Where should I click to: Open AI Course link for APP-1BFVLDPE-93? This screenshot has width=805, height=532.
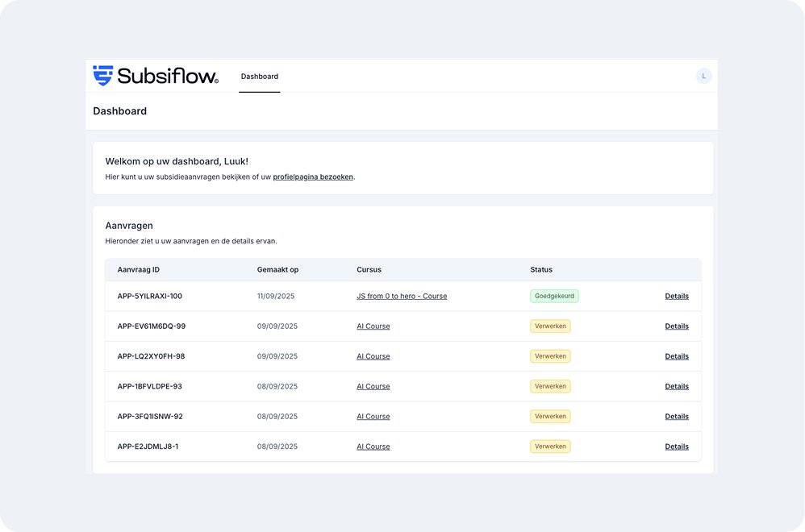point(373,386)
